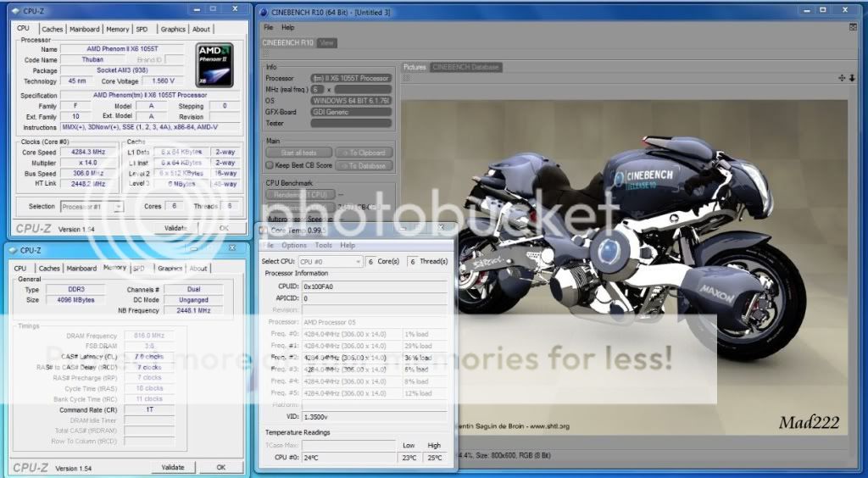868x478 pixels.
Task: Click the To Clipboard button in Cinebench
Action: click(x=364, y=153)
